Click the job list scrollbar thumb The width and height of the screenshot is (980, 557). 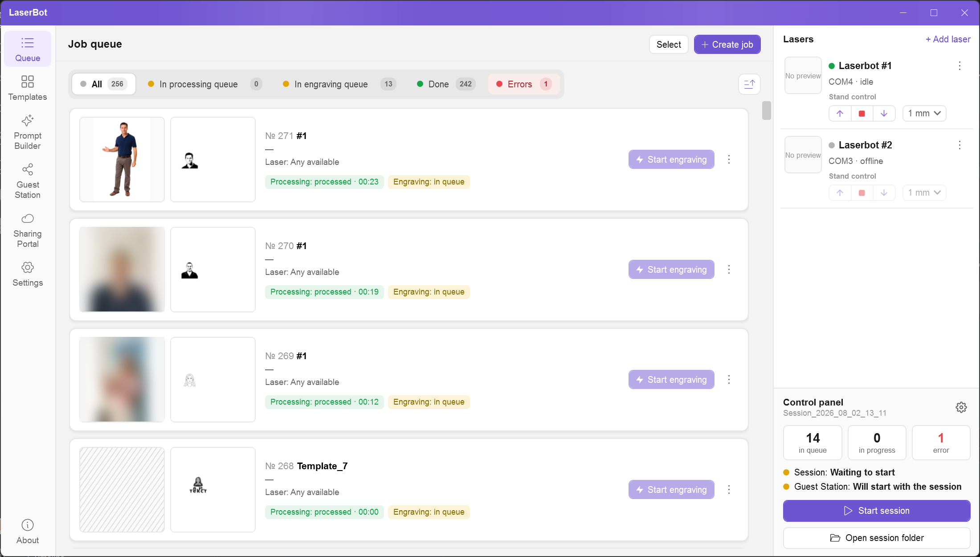click(x=766, y=111)
